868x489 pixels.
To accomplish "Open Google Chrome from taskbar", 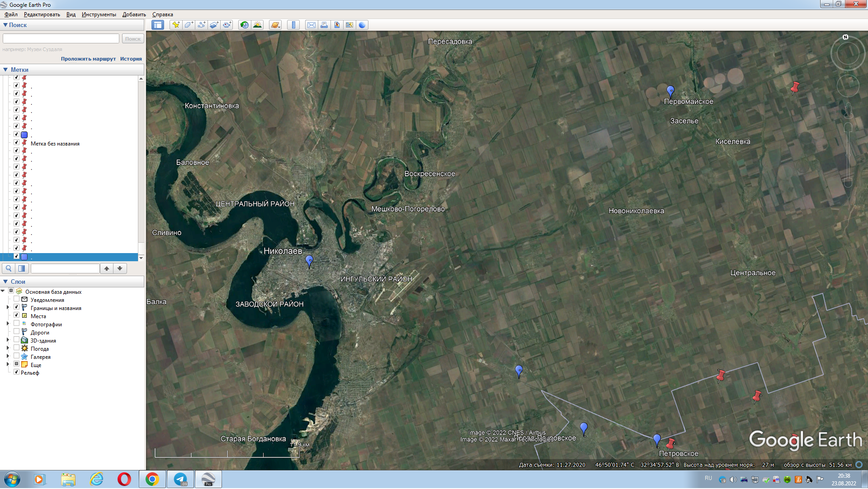I will coord(152,480).
